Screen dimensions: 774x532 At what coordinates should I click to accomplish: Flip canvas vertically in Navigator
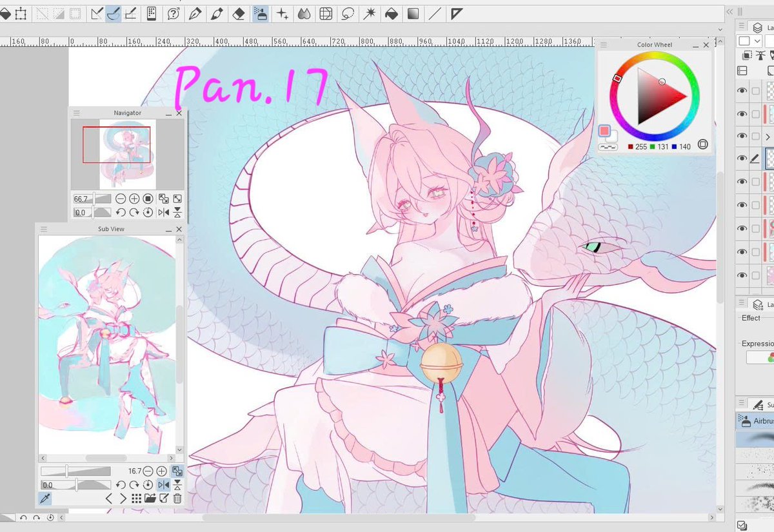click(x=177, y=212)
